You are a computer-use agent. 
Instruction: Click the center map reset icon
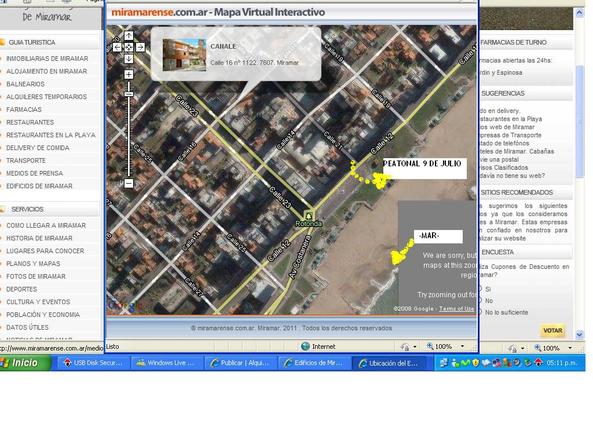click(129, 47)
